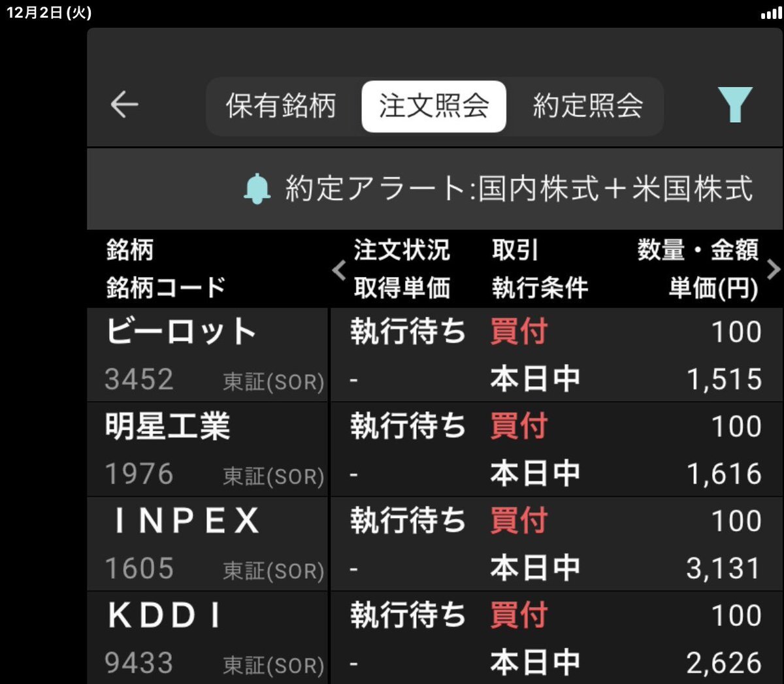Tap the back arrow icon
Image resolution: width=784 pixels, height=684 pixels.
tap(124, 105)
